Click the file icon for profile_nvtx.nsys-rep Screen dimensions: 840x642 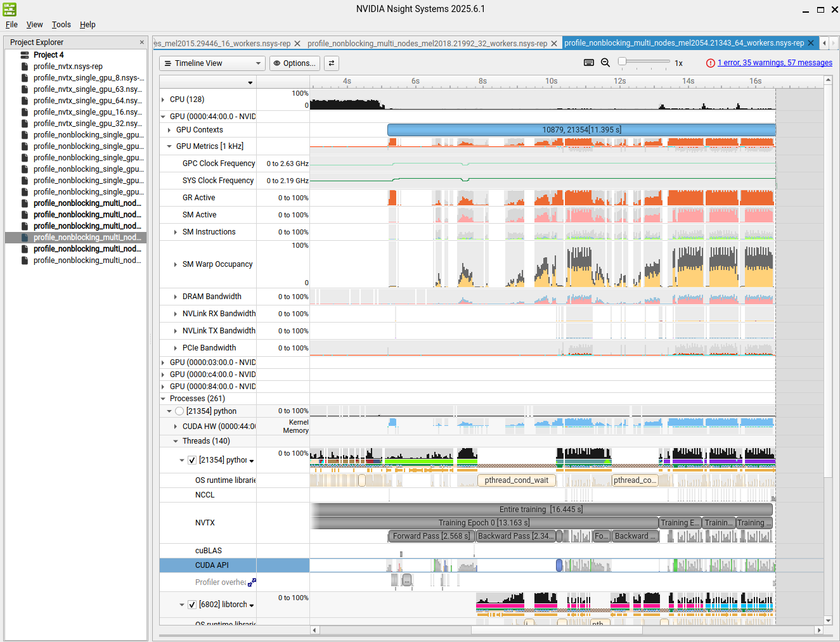click(x=25, y=67)
